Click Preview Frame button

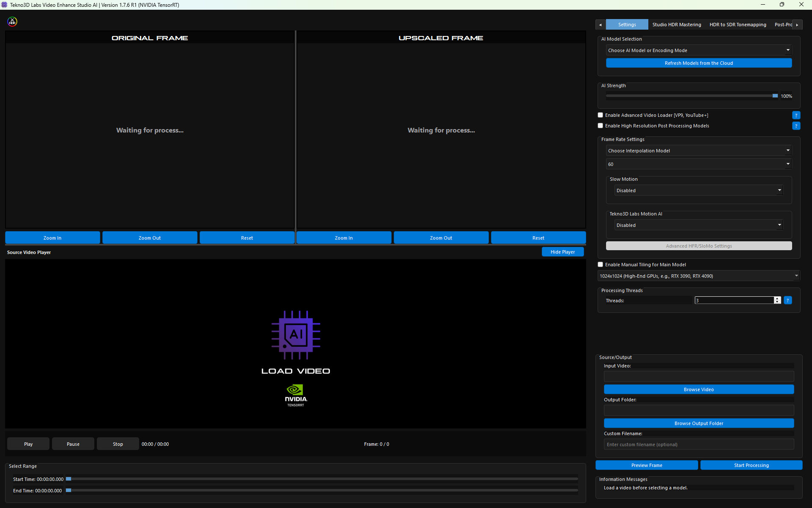(x=647, y=465)
